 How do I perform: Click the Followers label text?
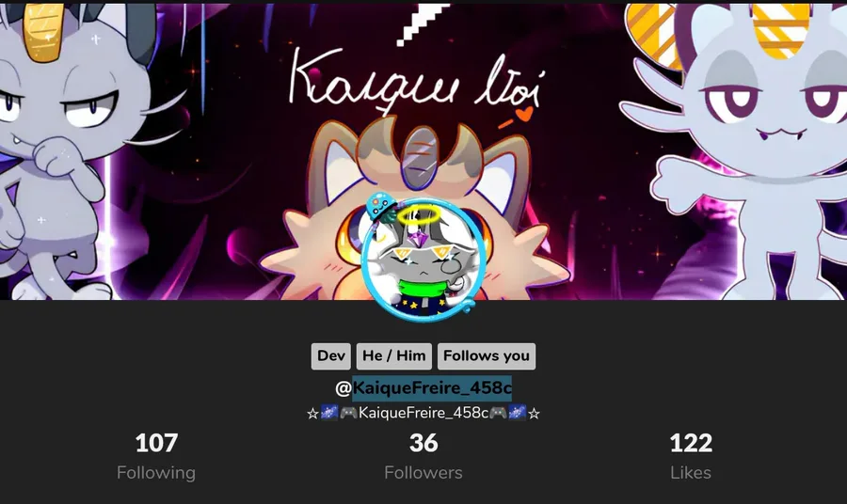423,473
